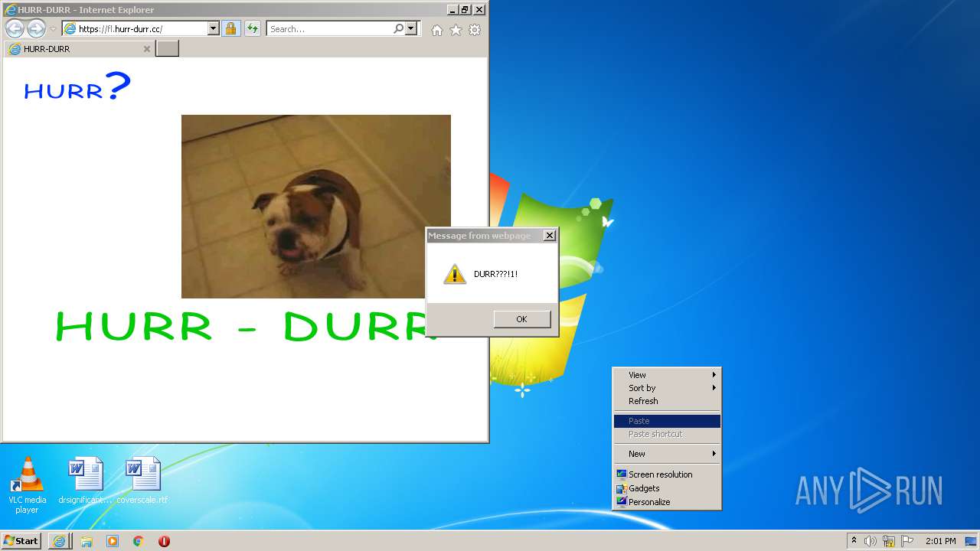The image size is (980, 551).
Task: Open the Tools gear icon
Action: pos(475,30)
